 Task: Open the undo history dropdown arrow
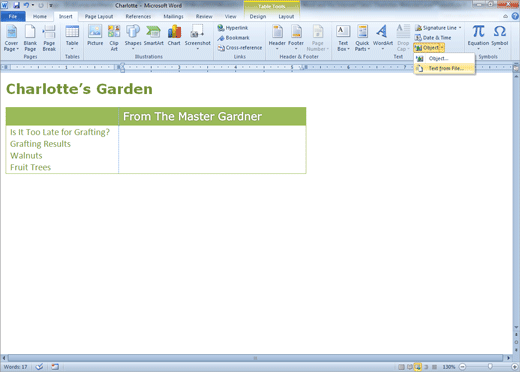33,5
